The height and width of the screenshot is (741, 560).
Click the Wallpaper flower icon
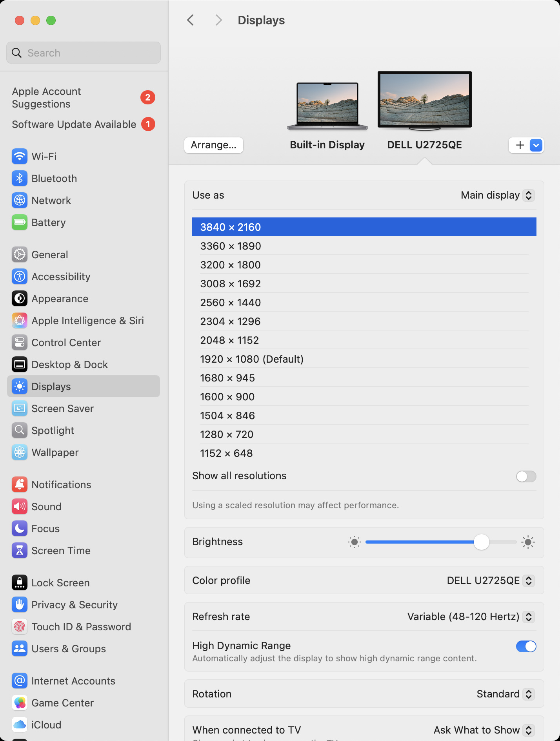click(20, 453)
